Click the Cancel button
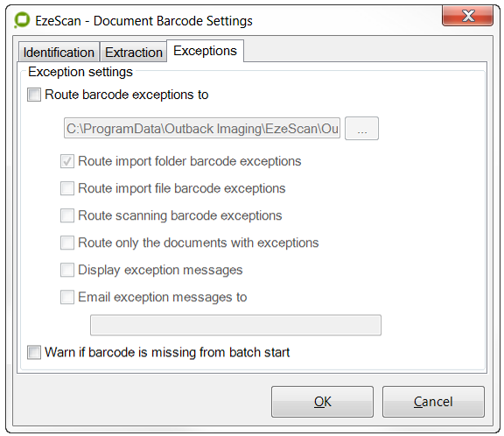Screen dimensions: 504x436 (433, 402)
